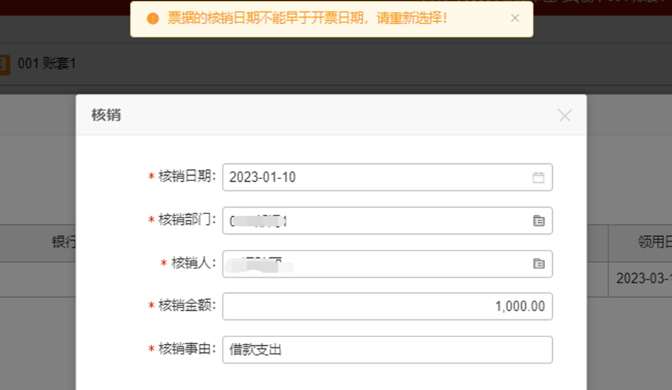
Task: Dismiss the orange warning notification
Action: pos(515,18)
